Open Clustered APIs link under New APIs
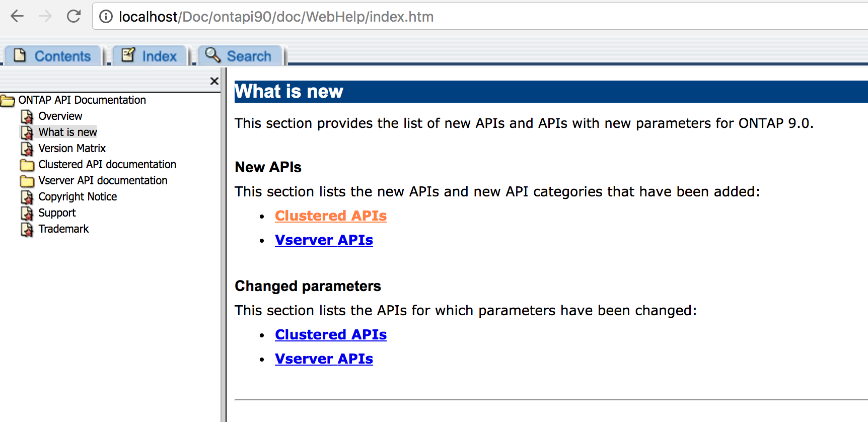This screenshot has height=422, width=868. pyautogui.click(x=330, y=216)
